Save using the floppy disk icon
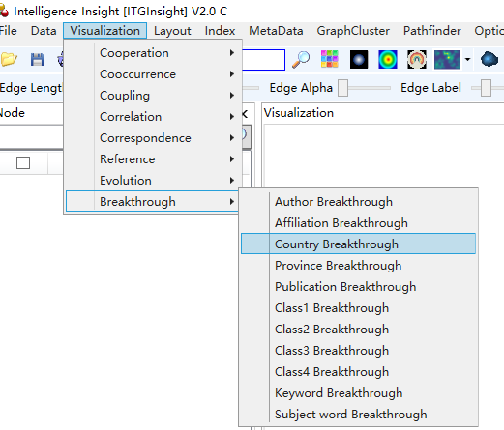The image size is (504, 430). coord(38,60)
